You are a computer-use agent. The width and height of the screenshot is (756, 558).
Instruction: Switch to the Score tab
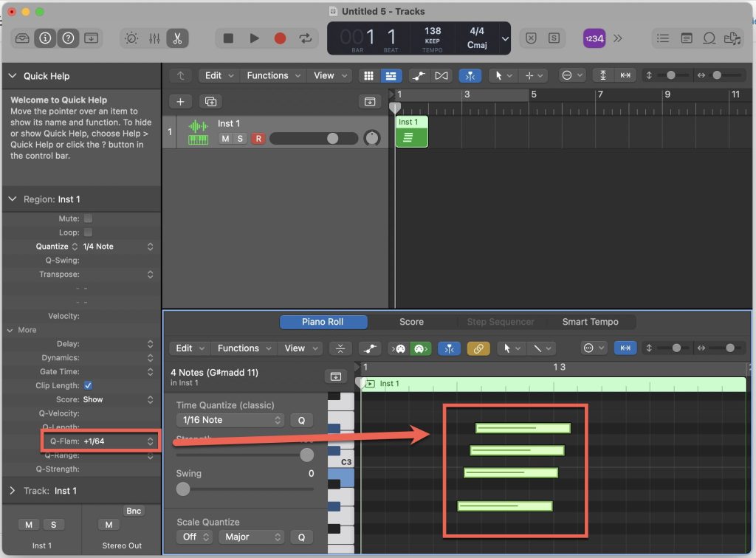pos(411,322)
